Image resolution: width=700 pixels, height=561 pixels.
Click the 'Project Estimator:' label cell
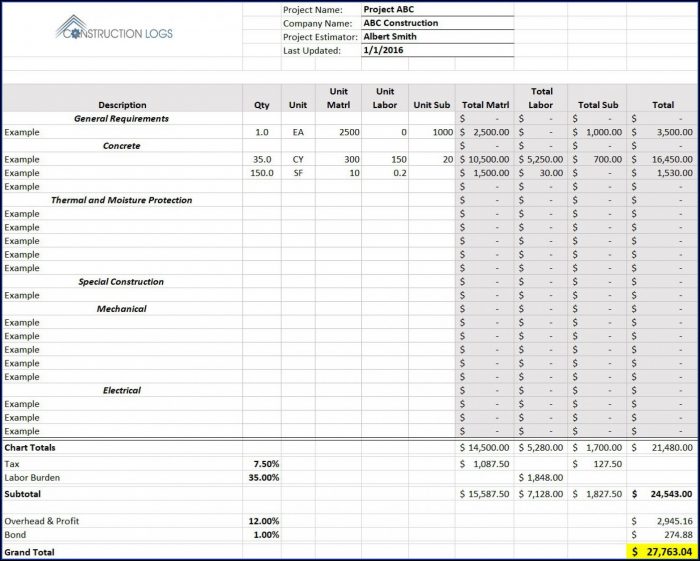tap(321, 37)
